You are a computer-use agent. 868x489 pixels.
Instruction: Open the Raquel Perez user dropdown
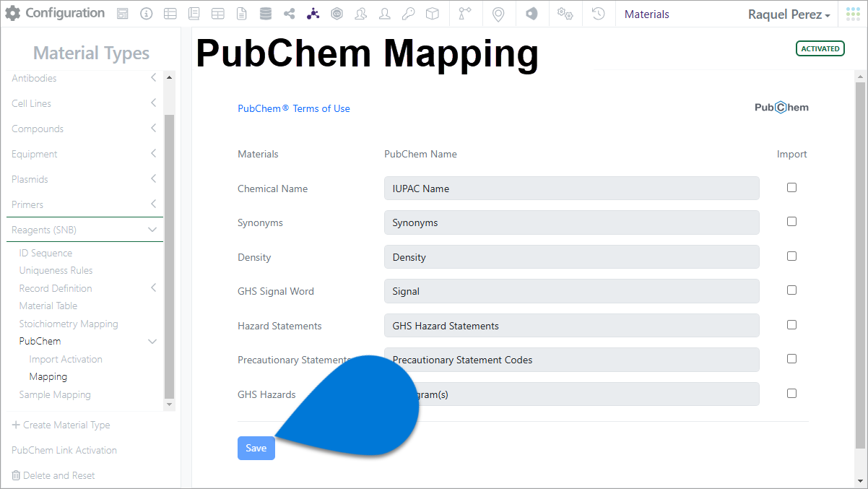(789, 14)
